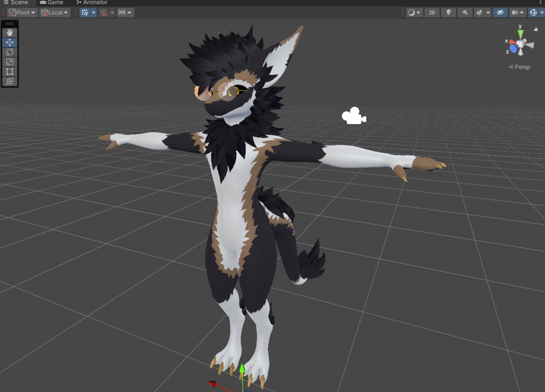Select the Rotate tool
Image resolution: width=545 pixels, height=392 pixels.
10,52
